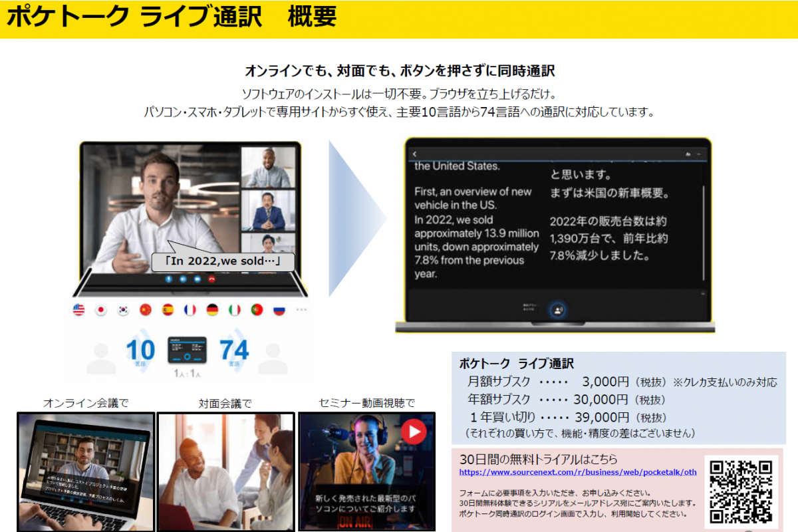Click the note ※クレカ支払いのみ対応

(725, 382)
